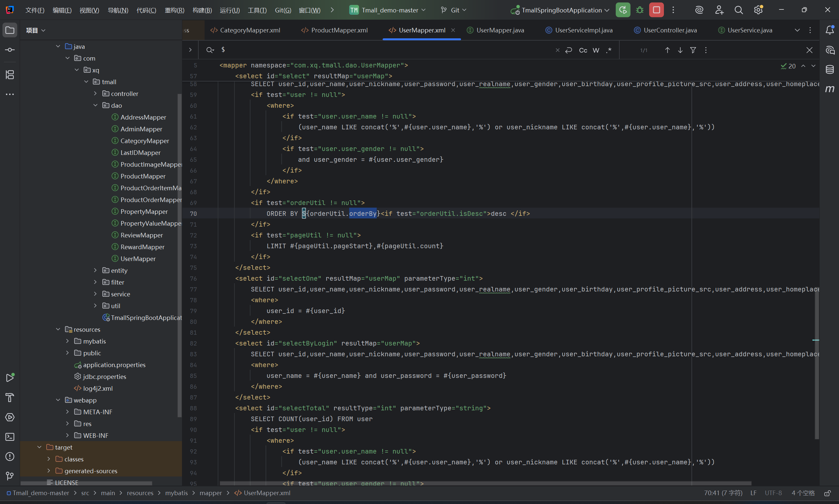This screenshot has width=839, height=504.
Task: Open the 构建(B) menu
Action: [202, 10]
